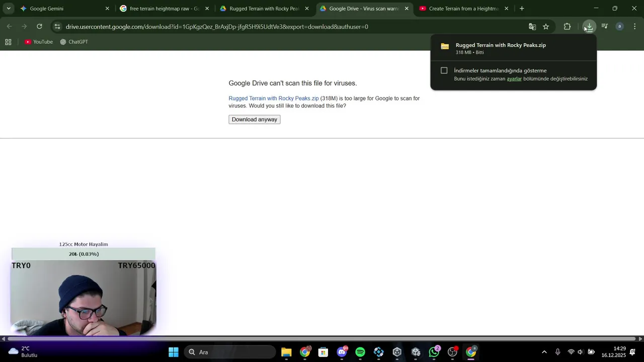
Task: Close the 'Create Terrain from a Heightmap' tab
Action: (506, 9)
